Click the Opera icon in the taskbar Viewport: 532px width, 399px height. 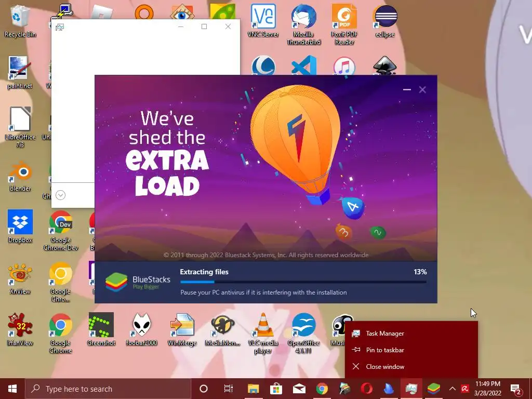tap(366, 389)
